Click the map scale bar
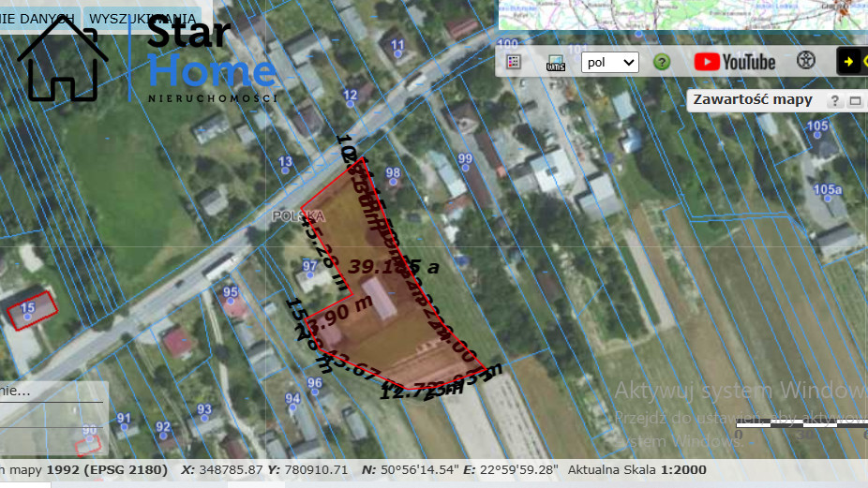The height and width of the screenshot is (488, 868). point(801,423)
